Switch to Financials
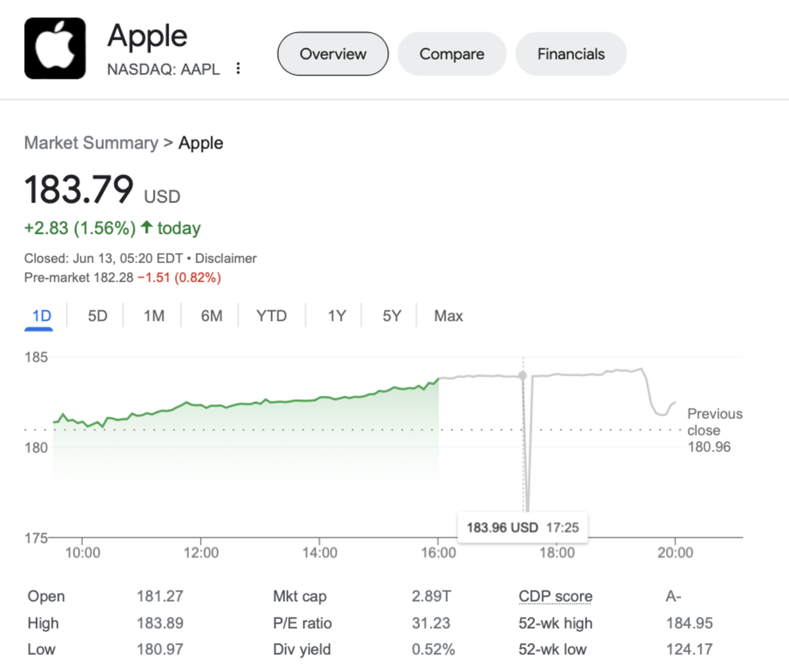The height and width of the screenshot is (672, 789). pyautogui.click(x=570, y=54)
